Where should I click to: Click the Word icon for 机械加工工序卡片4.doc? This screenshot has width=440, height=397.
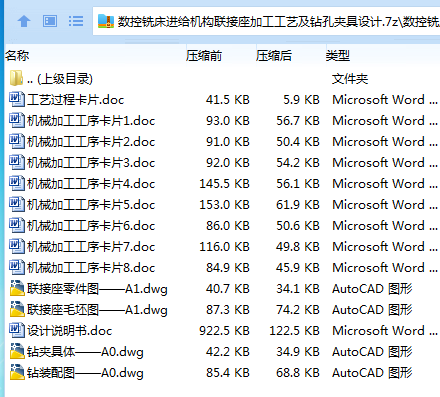[17, 183]
